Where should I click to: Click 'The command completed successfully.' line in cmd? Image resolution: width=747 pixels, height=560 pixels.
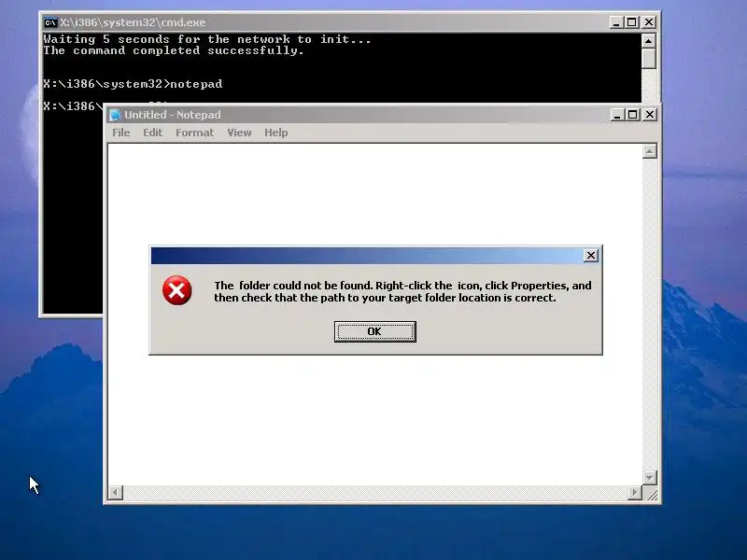click(x=174, y=50)
